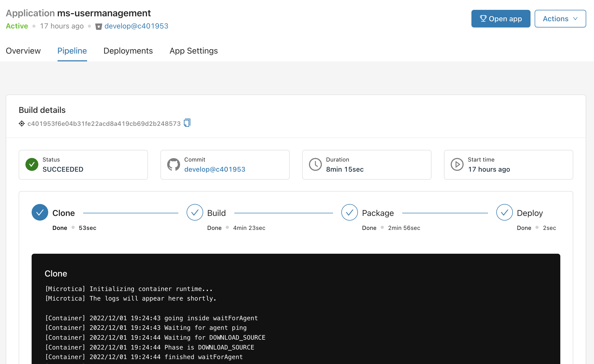Click the Package stage label
The height and width of the screenshot is (364, 594).
(x=378, y=213)
